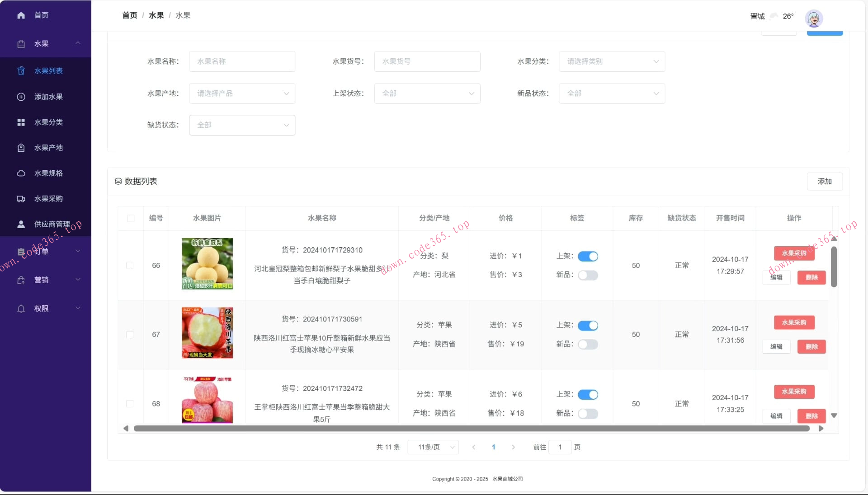Open the 水果分类 category dropdown
The height and width of the screenshot is (495, 868).
612,61
